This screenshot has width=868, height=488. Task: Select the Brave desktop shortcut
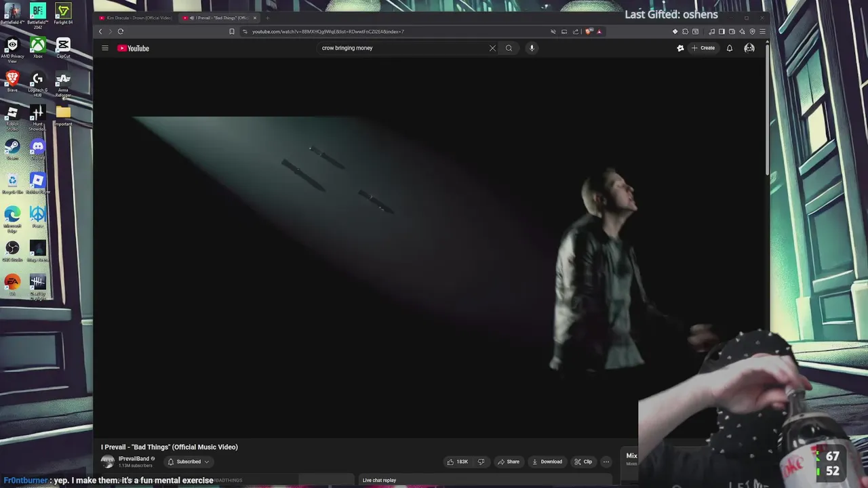(12, 82)
